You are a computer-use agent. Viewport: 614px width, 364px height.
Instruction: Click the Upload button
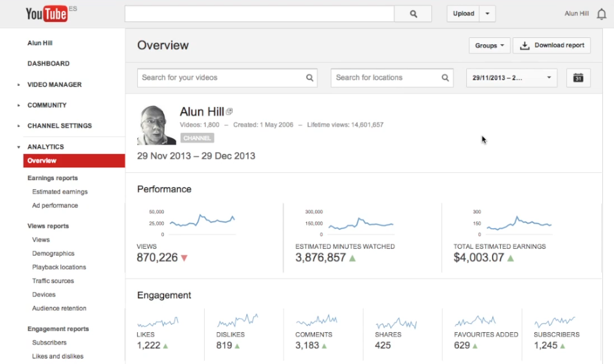(x=464, y=13)
